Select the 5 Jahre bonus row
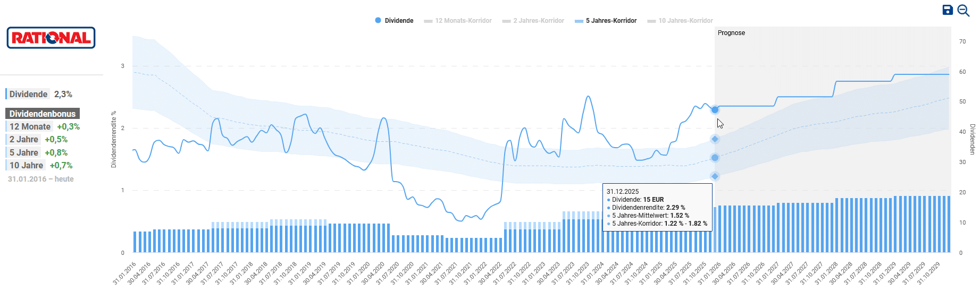 pyautogui.click(x=38, y=152)
